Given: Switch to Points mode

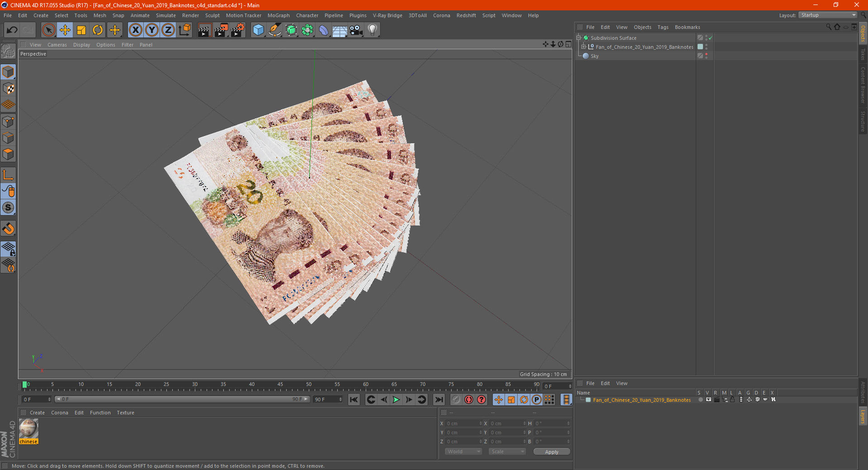Looking at the screenshot, I should point(8,122).
